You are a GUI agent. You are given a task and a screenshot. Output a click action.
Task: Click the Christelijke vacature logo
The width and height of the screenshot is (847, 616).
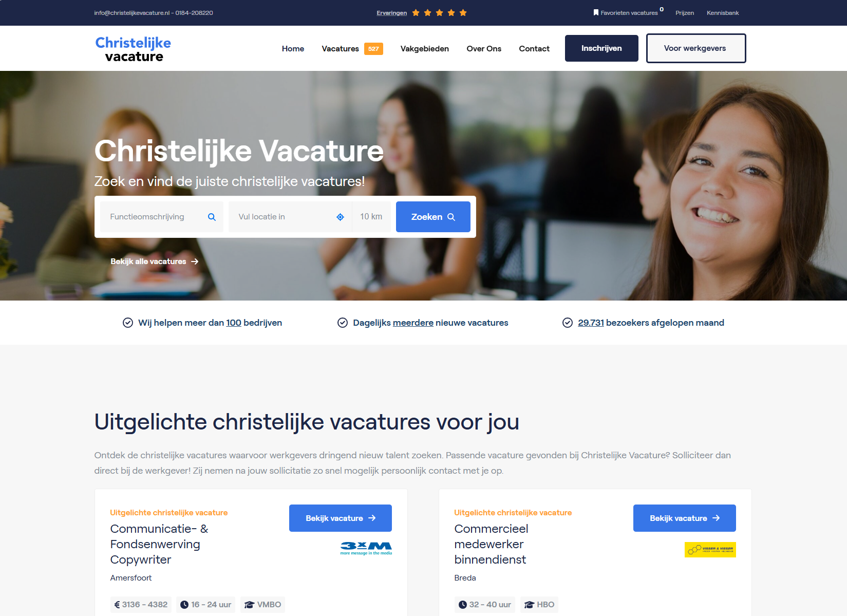(133, 49)
